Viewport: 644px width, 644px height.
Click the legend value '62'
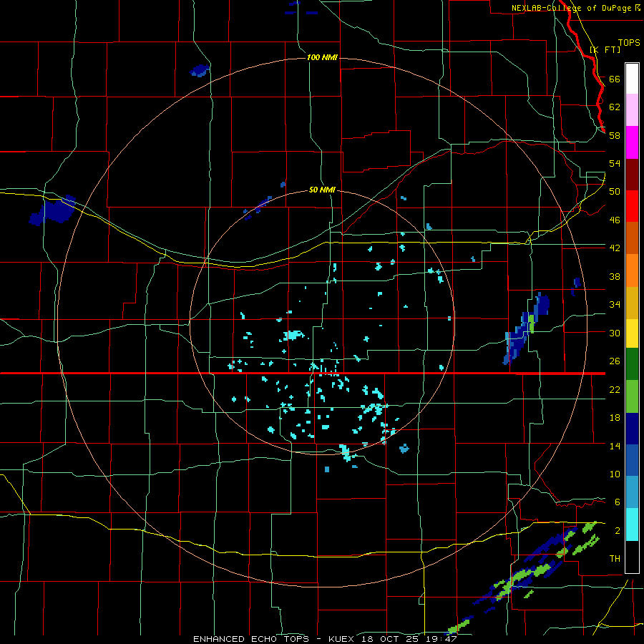[x=615, y=107]
